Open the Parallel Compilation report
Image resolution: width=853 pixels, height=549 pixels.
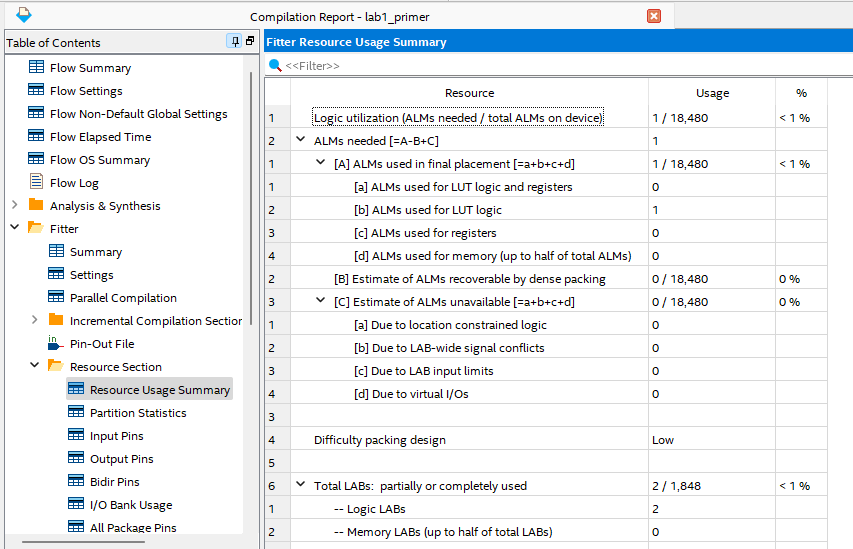pos(123,298)
